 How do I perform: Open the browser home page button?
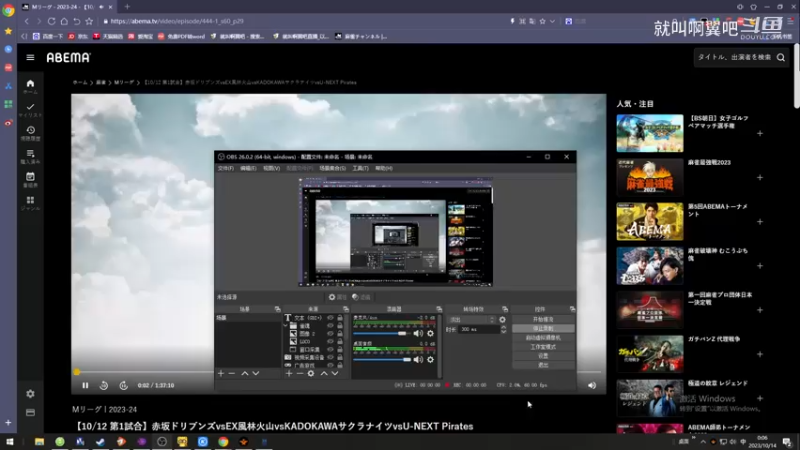tap(64, 21)
